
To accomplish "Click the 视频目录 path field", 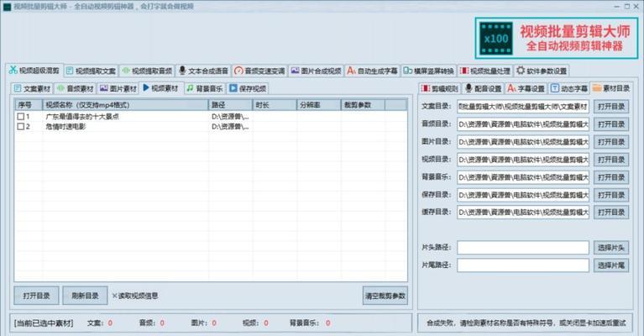I will pos(523,160).
